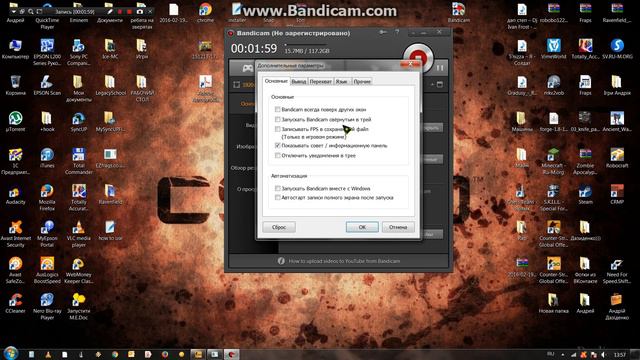Select the Steam desktop icon
The image size is (640, 360).
[585, 195]
